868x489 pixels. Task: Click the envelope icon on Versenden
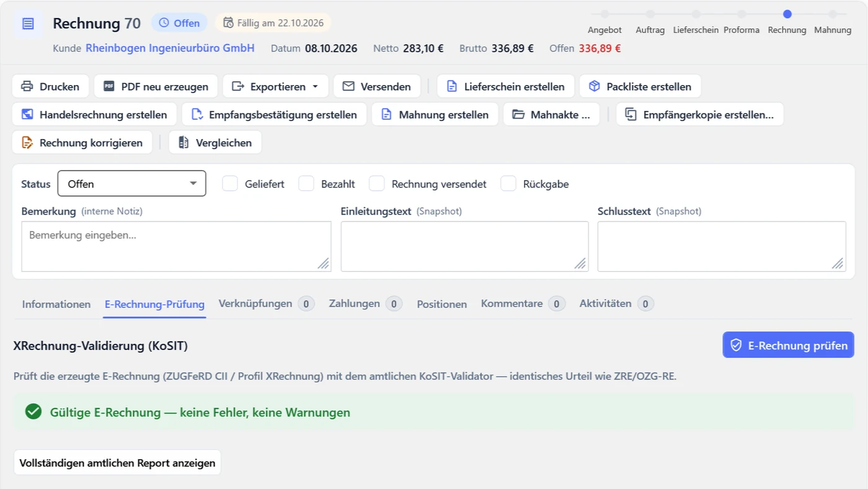[348, 86]
